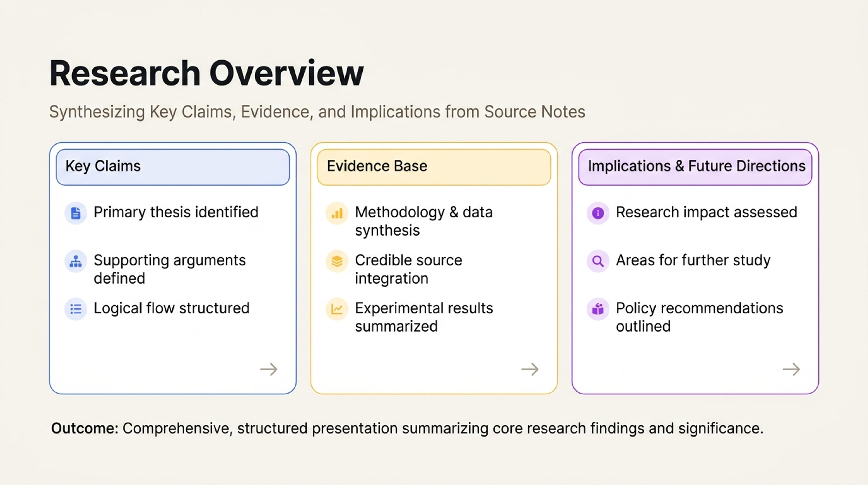This screenshot has height=485, width=868.
Task: Open the Evidence Base card arrow
Action: click(530, 369)
